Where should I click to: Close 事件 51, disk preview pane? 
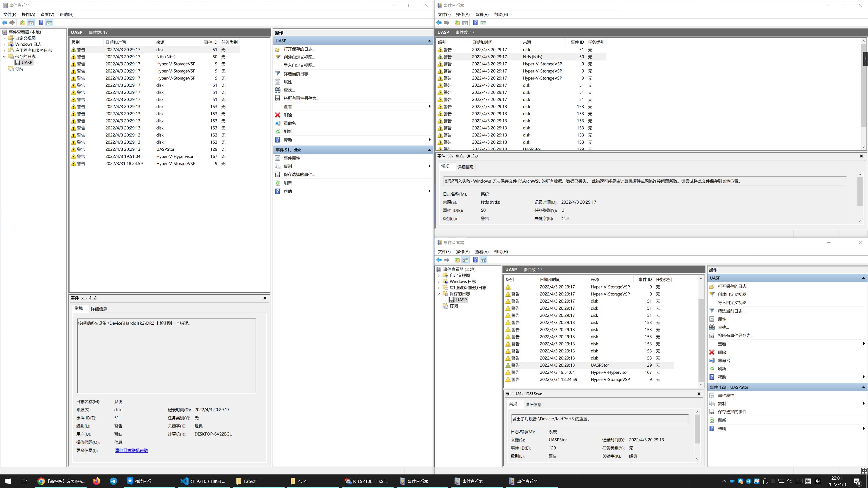click(x=264, y=298)
